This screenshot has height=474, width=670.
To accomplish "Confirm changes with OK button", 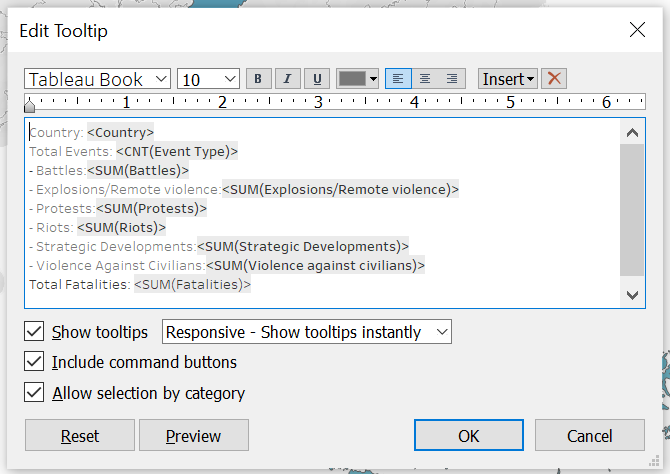I will 468,436.
